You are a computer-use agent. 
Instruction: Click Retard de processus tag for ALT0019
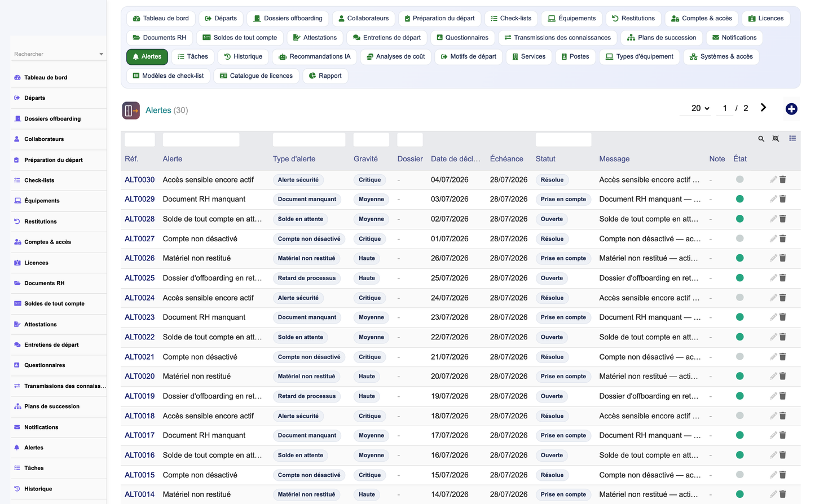click(307, 396)
